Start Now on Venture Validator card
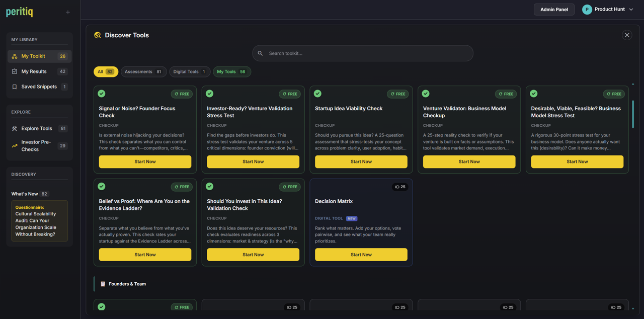 coord(469,162)
